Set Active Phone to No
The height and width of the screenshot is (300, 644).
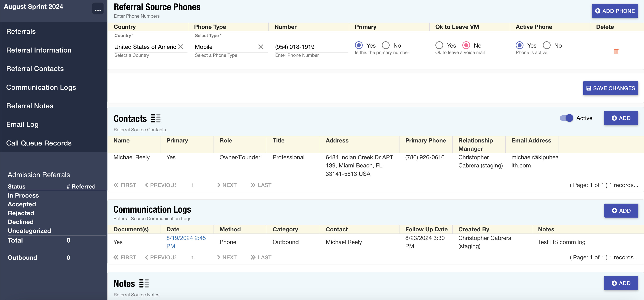click(546, 45)
